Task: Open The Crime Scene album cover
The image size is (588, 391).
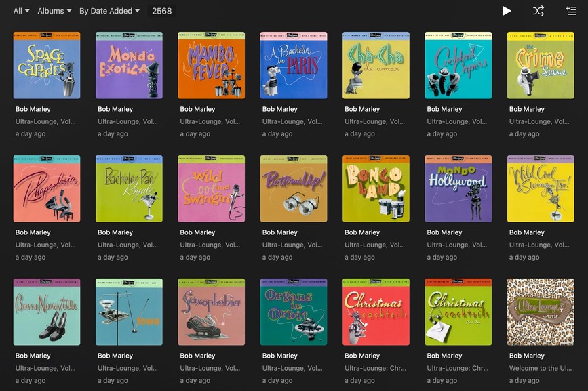Action: 541,65
